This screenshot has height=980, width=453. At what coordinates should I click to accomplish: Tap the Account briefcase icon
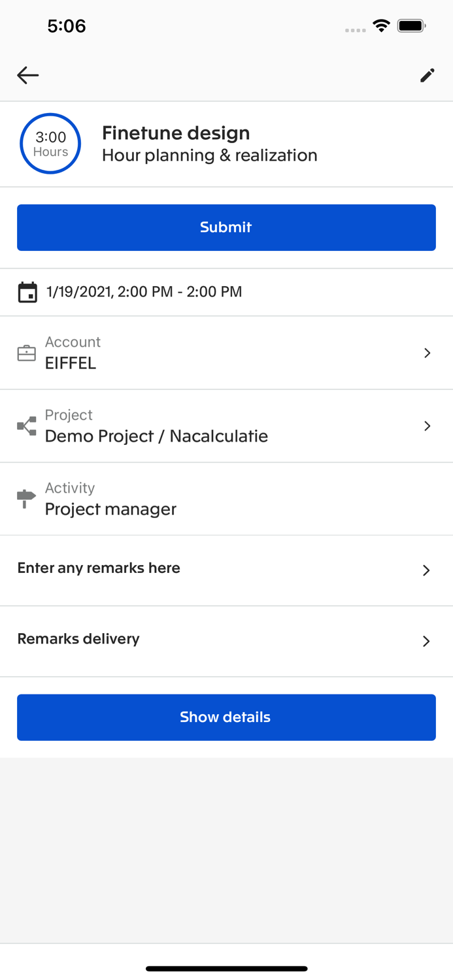click(27, 353)
